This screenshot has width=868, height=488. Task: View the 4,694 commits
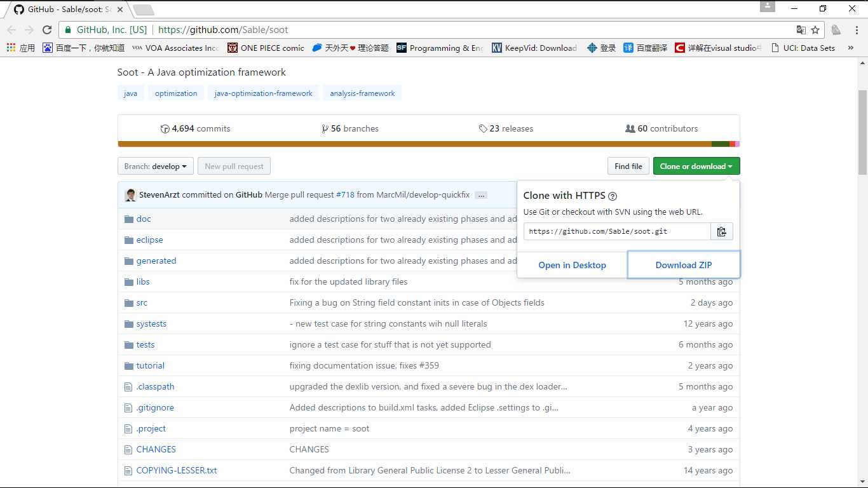(x=196, y=128)
